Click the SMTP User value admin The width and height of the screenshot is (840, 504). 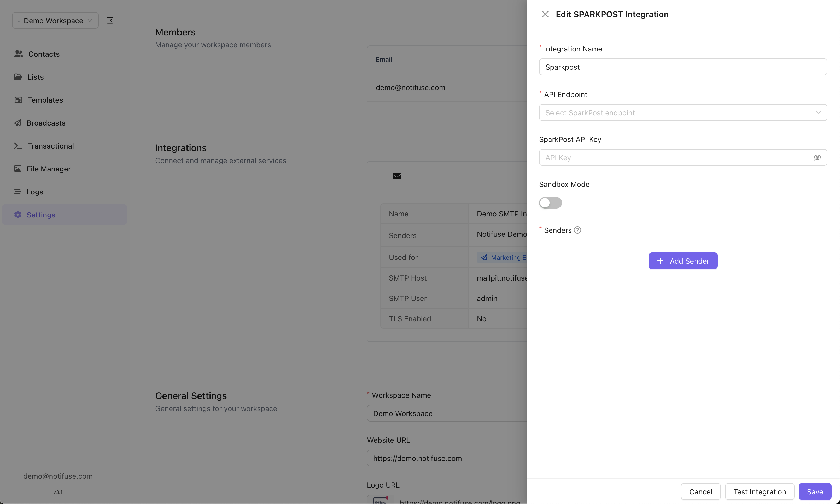click(x=487, y=298)
